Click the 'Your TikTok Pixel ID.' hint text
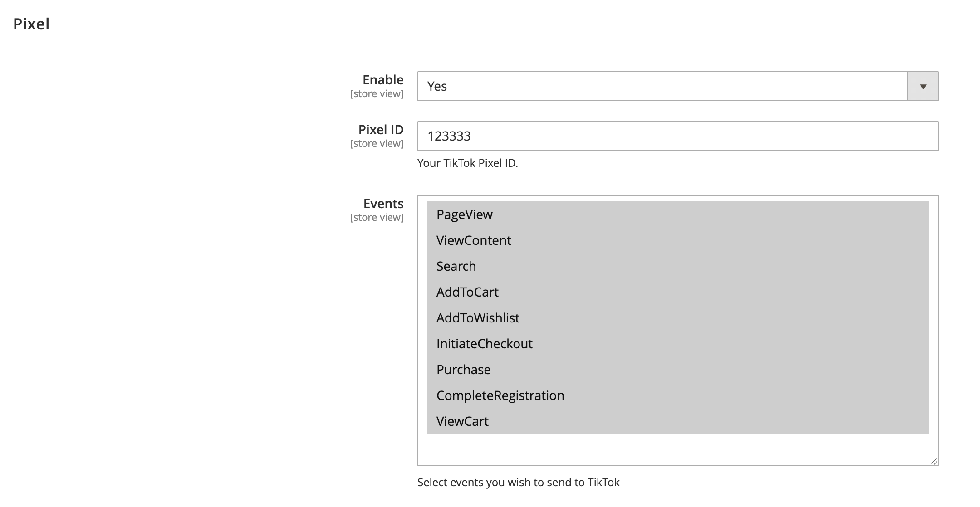The image size is (980, 507). coord(467,163)
